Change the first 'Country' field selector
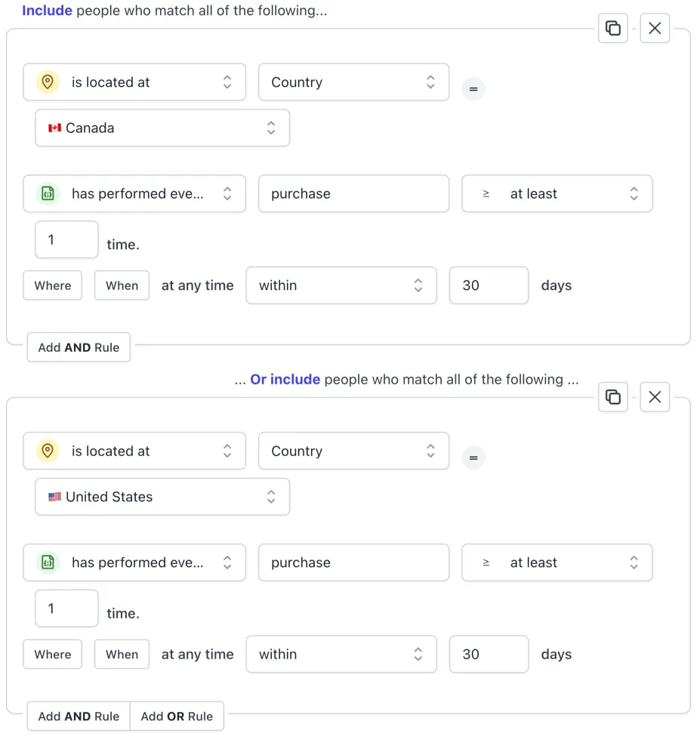 click(x=353, y=82)
